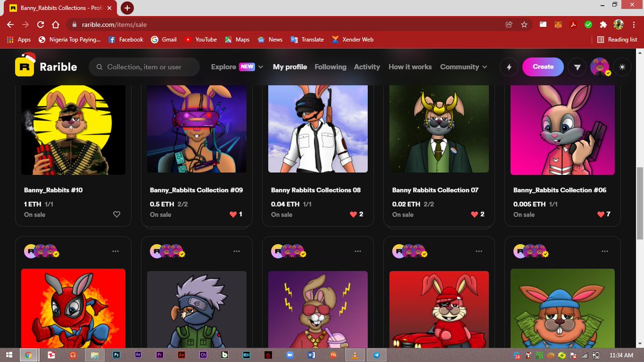This screenshot has width=644, height=362.
Task: Open Telegram from the taskbar
Action: (x=376, y=355)
